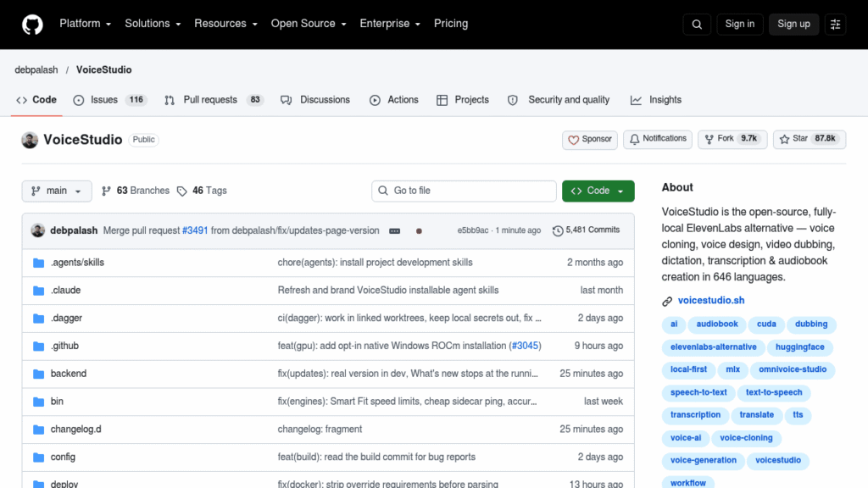This screenshot has width=868, height=488.
Task: Select the text-to-speech topic tag
Action: (773, 393)
